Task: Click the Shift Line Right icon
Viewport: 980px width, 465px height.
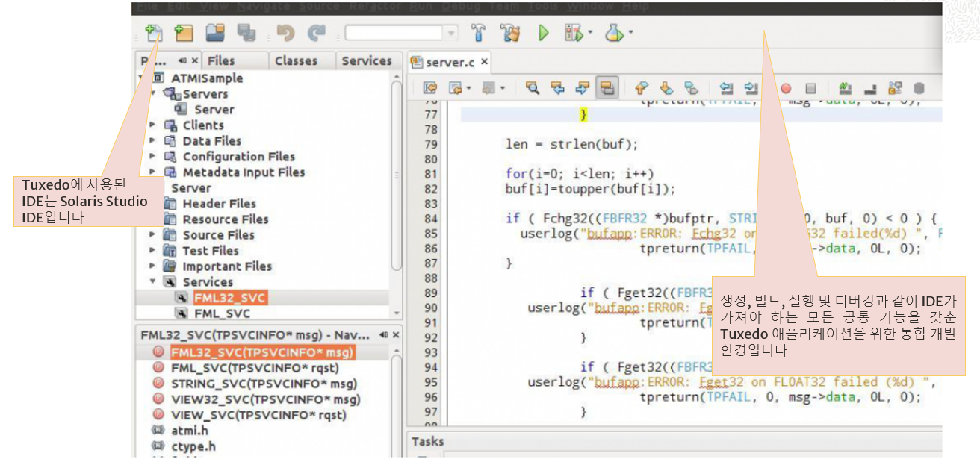Action: [x=751, y=88]
